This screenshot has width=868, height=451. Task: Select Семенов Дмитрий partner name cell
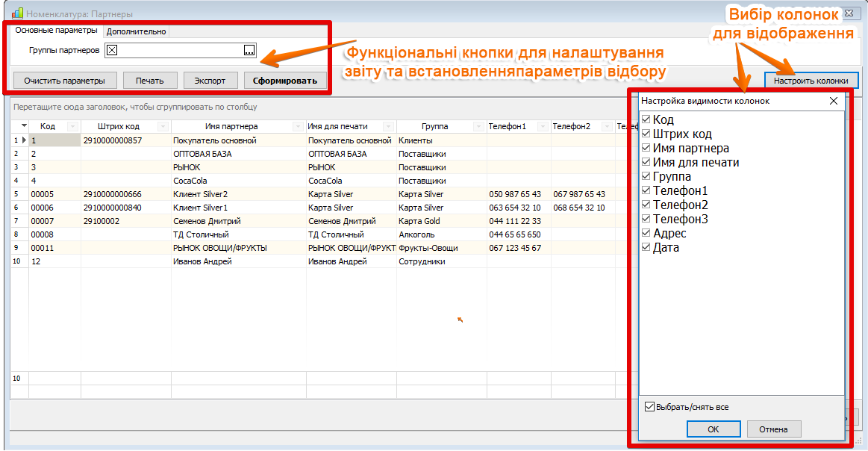tap(239, 221)
